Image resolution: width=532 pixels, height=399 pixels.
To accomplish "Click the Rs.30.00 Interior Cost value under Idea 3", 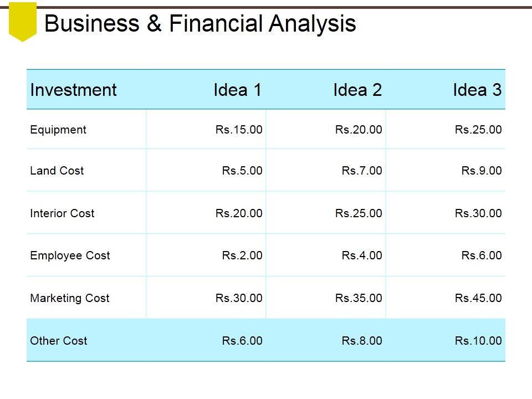I will point(478,213).
